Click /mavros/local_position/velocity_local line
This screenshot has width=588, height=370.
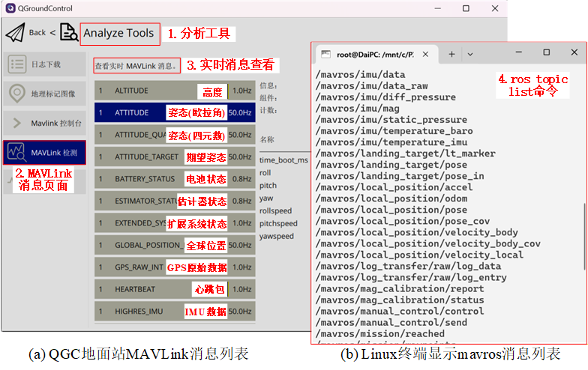coord(419,255)
